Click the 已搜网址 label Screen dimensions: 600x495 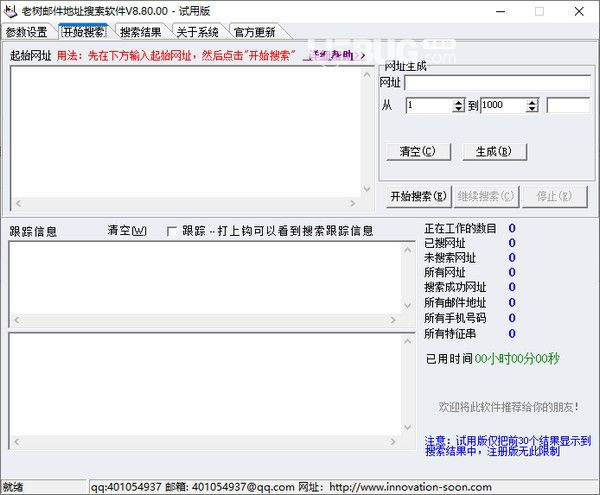point(445,243)
